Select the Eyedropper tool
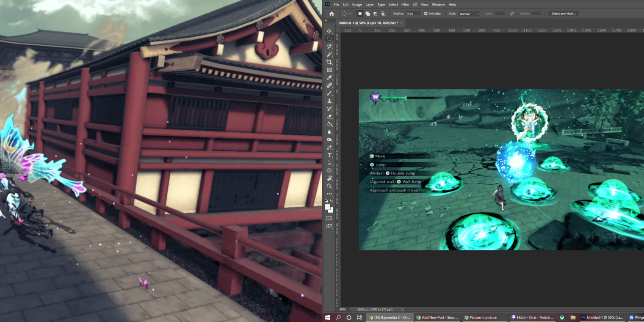The image size is (644, 322). coord(329,78)
